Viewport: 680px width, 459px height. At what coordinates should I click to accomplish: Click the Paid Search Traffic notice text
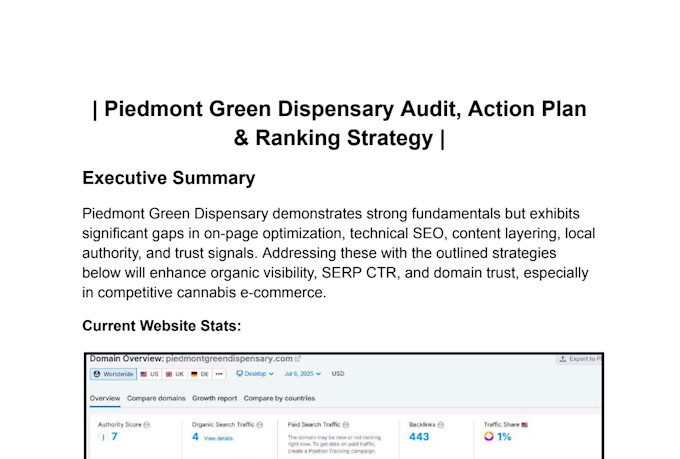[334, 444]
